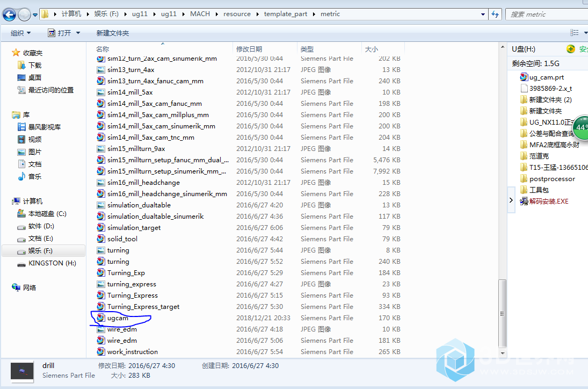588x389 pixels.
Task: Click the 暴风影视库 library icon
Action: point(22,127)
